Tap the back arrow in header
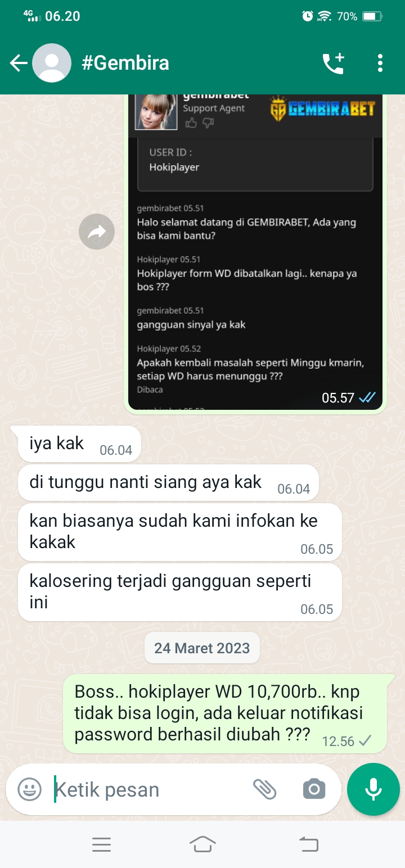This screenshot has width=405, height=868. click(x=19, y=63)
